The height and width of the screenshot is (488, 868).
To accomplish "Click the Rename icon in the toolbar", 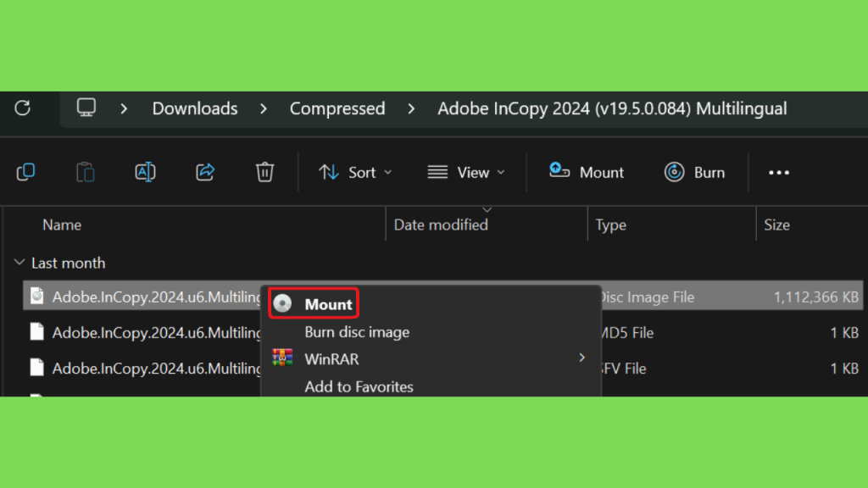I will (x=145, y=172).
